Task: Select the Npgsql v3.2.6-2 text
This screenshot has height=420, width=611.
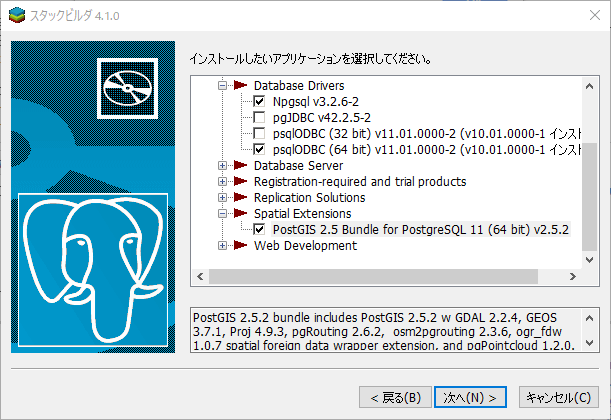Action: (x=316, y=102)
